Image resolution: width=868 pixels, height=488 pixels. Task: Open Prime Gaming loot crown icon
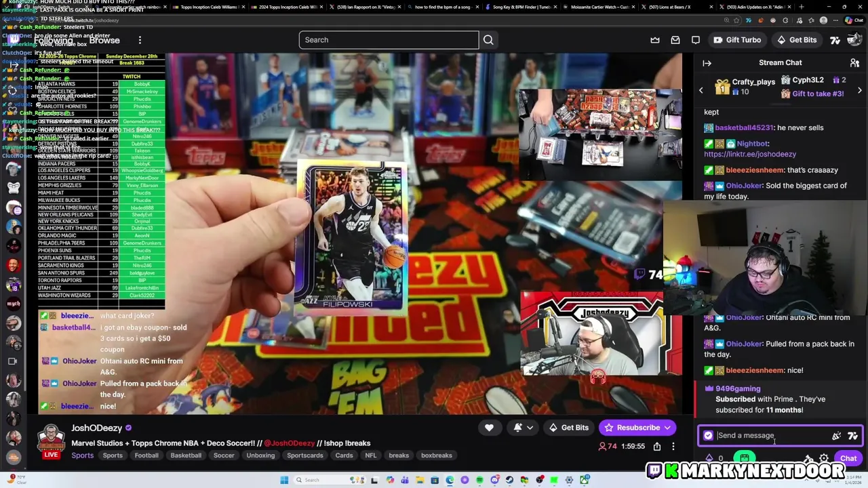655,40
